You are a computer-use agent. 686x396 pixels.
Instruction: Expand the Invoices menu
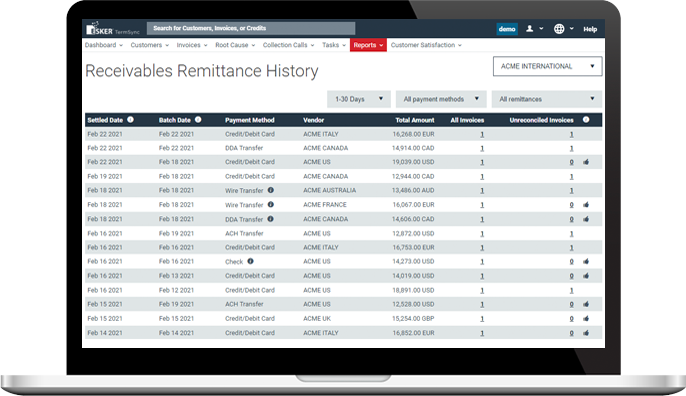pyautogui.click(x=192, y=45)
